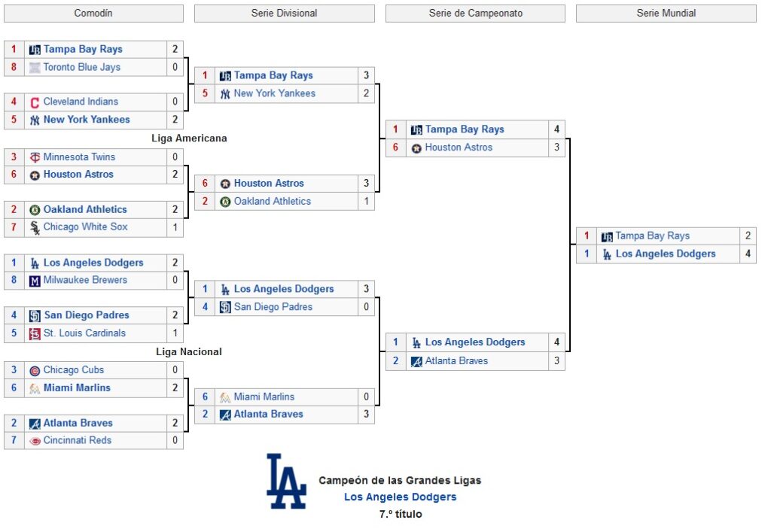
Task: Click the Minnesota Twins logo icon
Action: tap(35, 157)
